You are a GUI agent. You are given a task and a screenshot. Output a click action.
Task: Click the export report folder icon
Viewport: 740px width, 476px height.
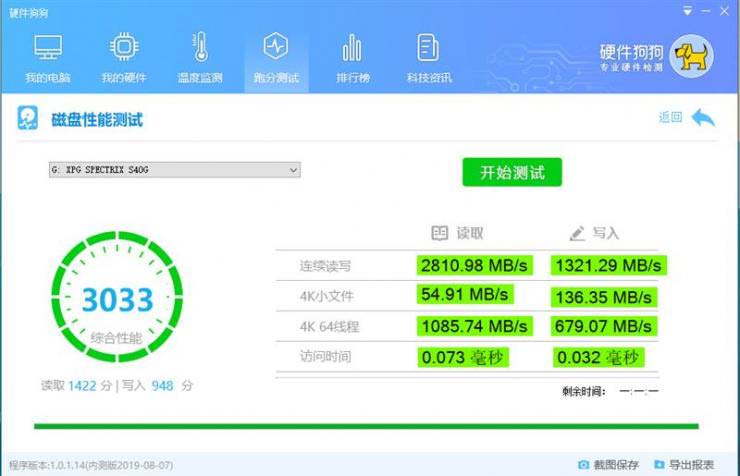(x=659, y=465)
